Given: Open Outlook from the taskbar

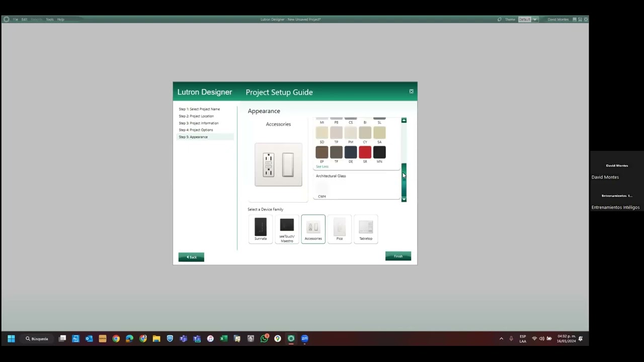Looking at the screenshot, I should pyautogui.click(x=89, y=338).
